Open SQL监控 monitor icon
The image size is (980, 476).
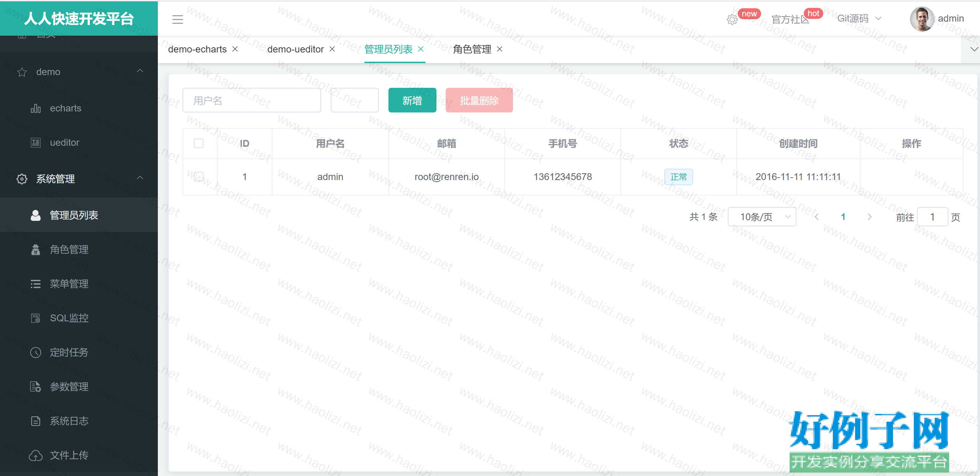coord(35,318)
